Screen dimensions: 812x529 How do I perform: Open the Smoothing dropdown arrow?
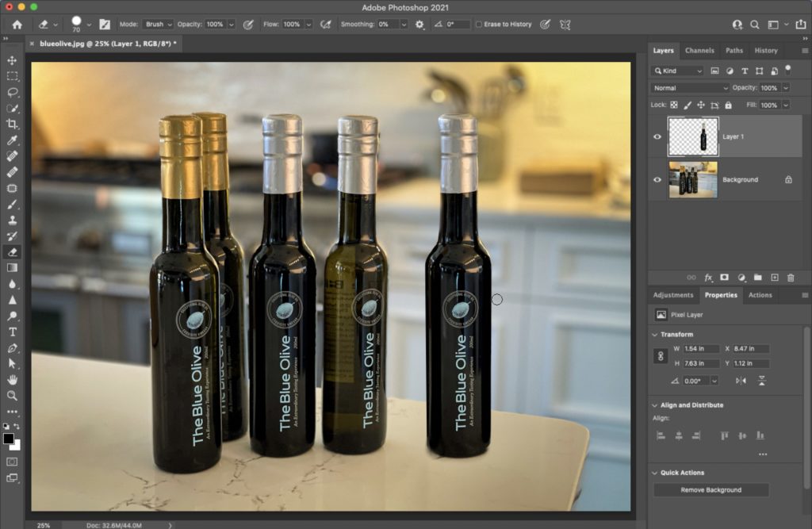[x=404, y=25]
